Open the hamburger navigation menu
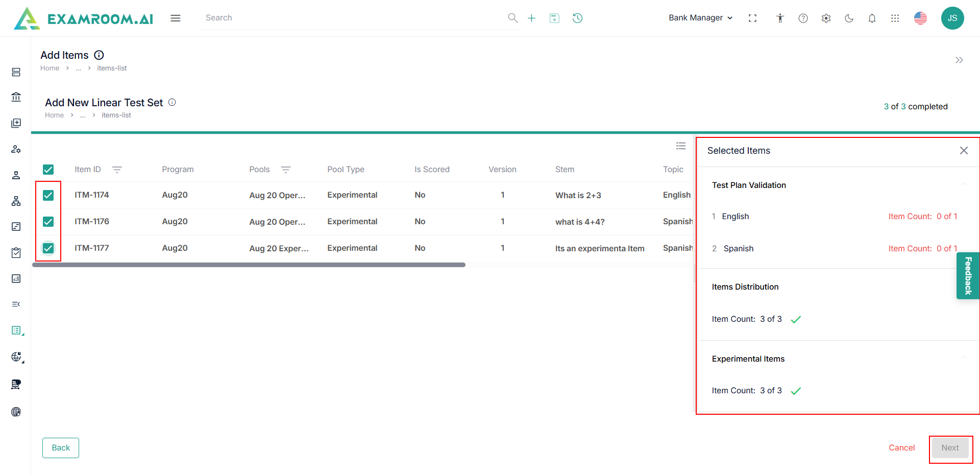The width and height of the screenshot is (980, 475). click(x=176, y=18)
